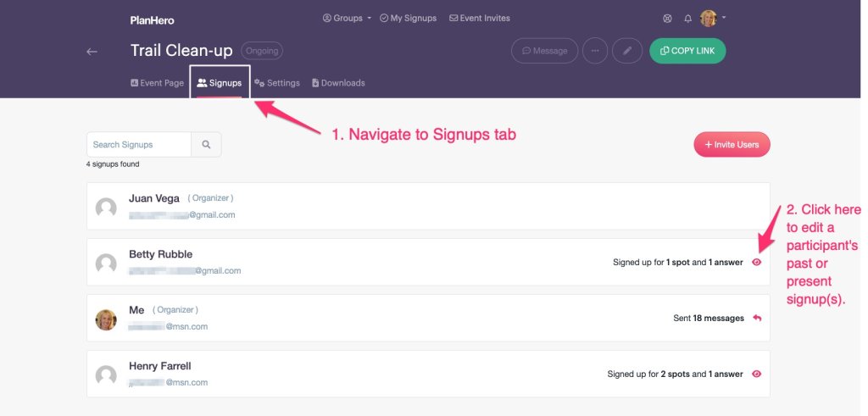Click Betty Rubble's avatar icon
Viewport: 868px width, 416px height.
pos(106,263)
